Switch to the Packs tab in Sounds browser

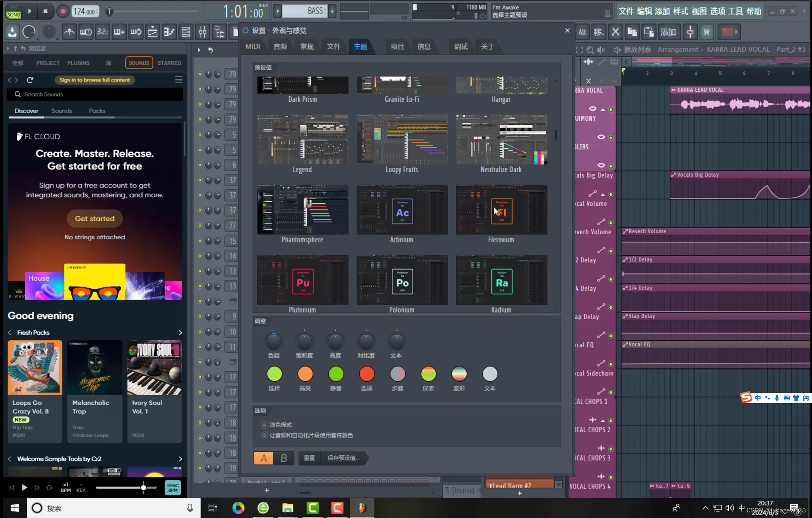click(x=97, y=111)
